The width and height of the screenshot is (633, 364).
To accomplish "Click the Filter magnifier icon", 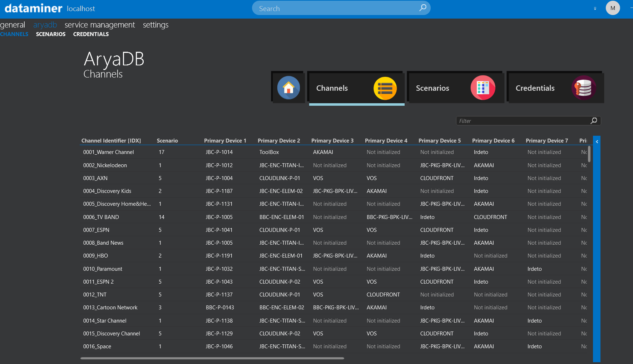I will [594, 121].
